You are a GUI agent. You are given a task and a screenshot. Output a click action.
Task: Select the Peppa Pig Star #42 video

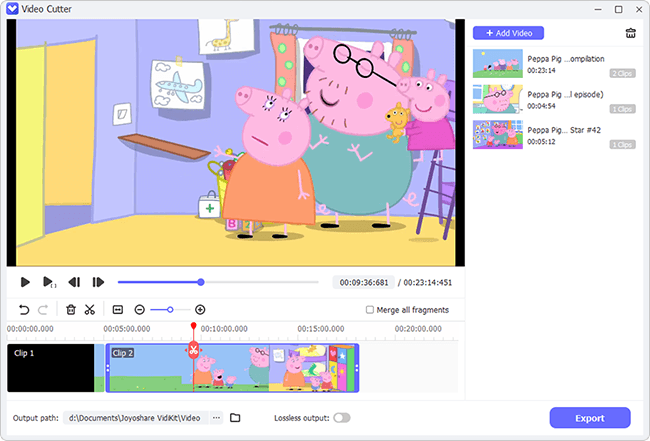point(554,135)
